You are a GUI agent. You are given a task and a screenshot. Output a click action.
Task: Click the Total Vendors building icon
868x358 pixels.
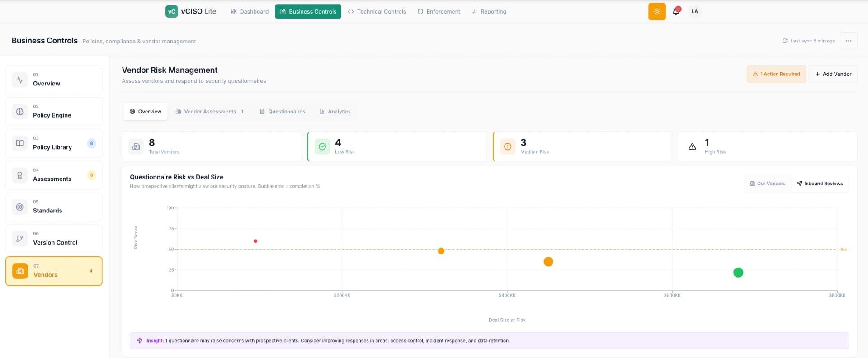click(x=136, y=146)
